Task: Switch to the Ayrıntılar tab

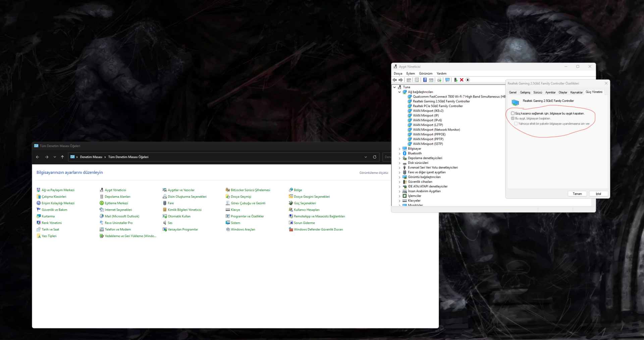Action: click(x=550, y=92)
